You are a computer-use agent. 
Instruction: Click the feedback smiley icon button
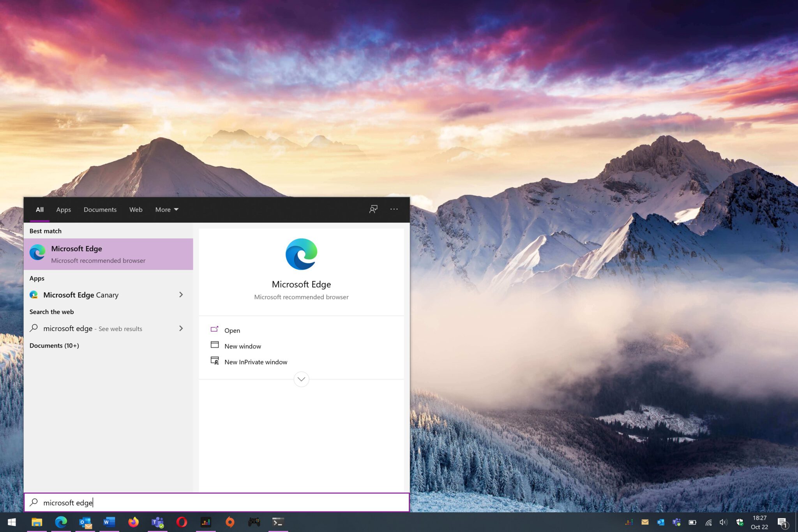click(x=373, y=209)
